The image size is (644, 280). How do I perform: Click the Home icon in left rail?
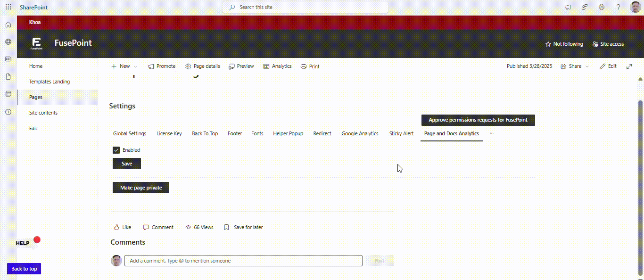tap(8, 25)
